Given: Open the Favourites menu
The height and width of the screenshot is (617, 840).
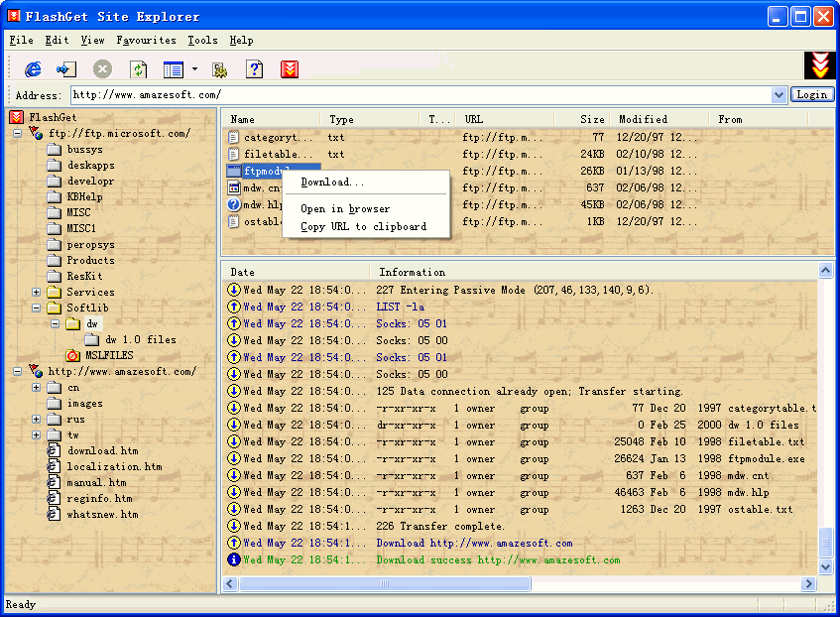Looking at the screenshot, I should tap(146, 41).
